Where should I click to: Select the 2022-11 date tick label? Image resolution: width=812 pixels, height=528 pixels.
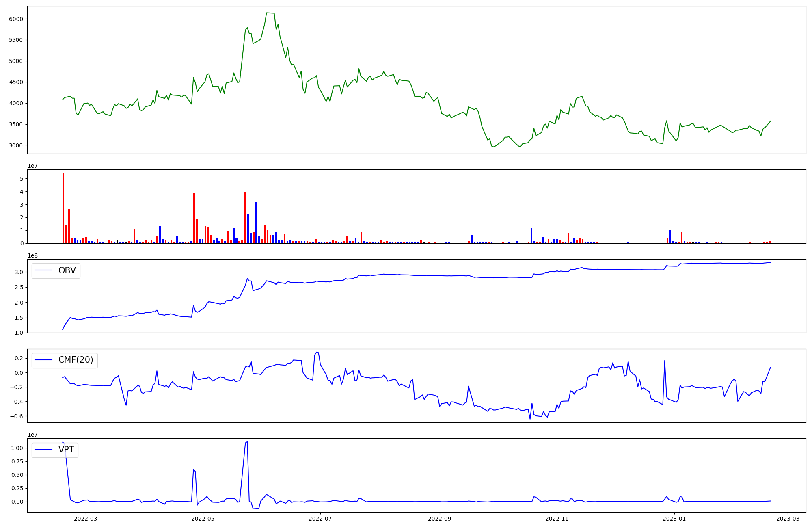tap(557, 519)
